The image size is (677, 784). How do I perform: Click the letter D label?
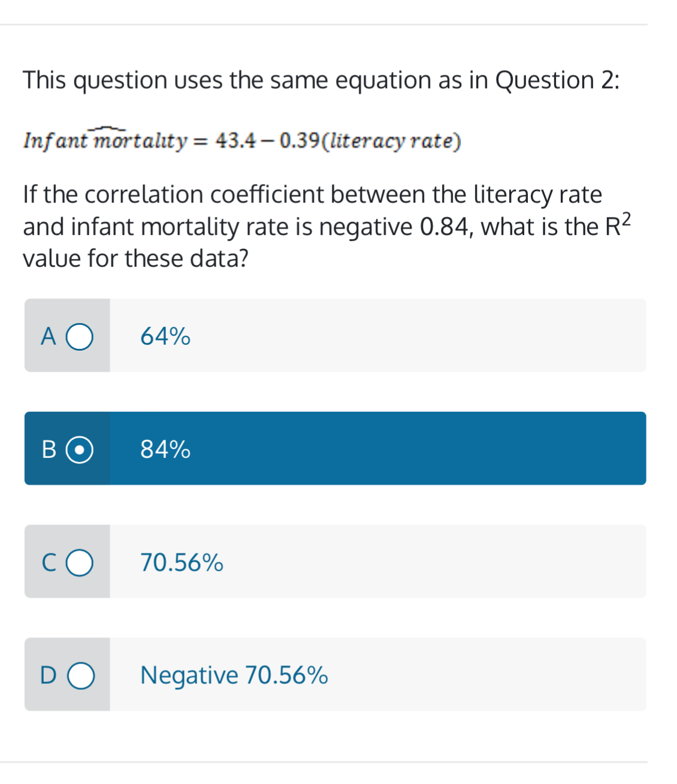click(48, 675)
